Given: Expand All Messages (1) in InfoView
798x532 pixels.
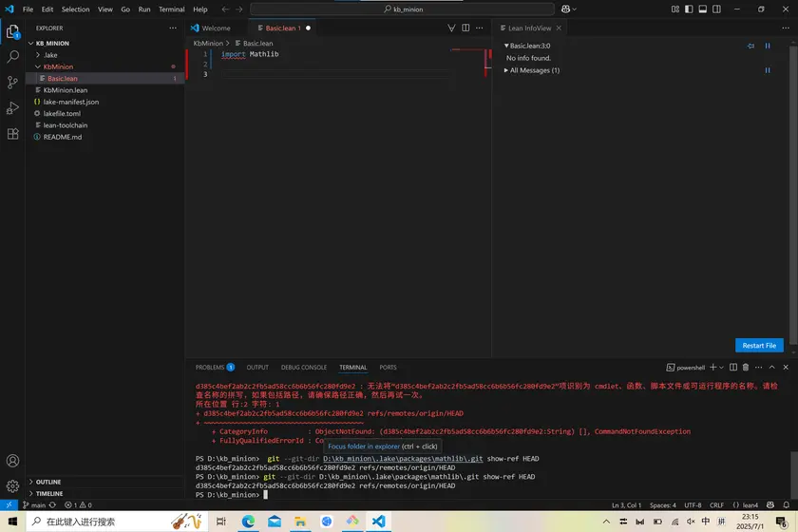Looking at the screenshot, I should 532,70.
